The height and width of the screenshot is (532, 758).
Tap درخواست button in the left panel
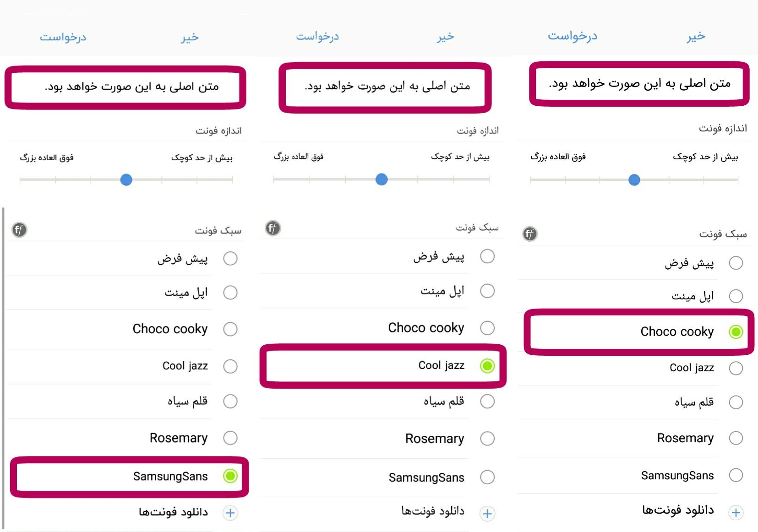(x=63, y=37)
